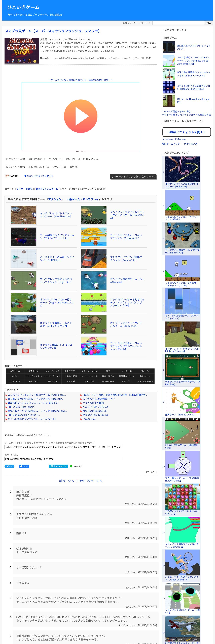
Task: Send page via LINEで送る button
Action: [76, 466]
